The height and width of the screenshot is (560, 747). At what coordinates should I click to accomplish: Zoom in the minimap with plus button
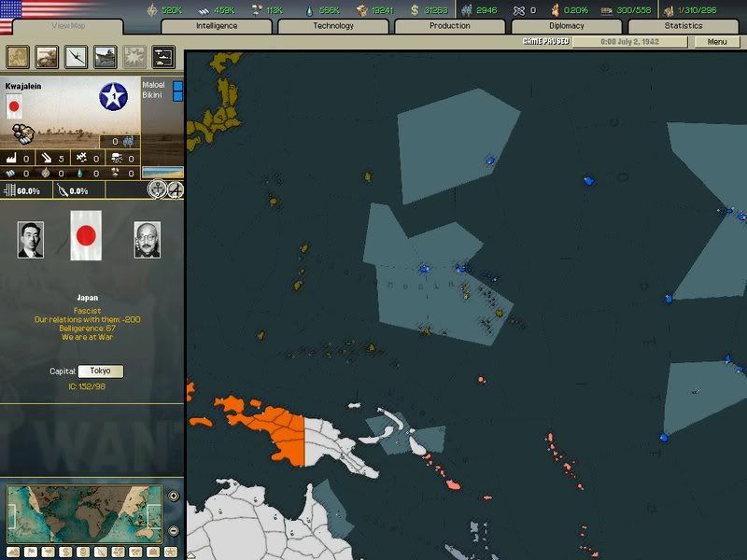coord(174,496)
